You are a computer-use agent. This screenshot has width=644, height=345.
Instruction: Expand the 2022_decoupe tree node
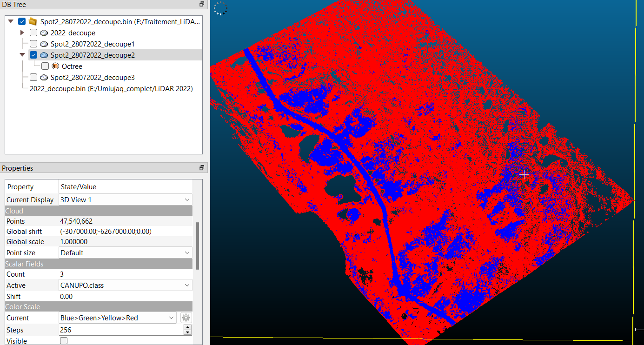click(x=22, y=33)
